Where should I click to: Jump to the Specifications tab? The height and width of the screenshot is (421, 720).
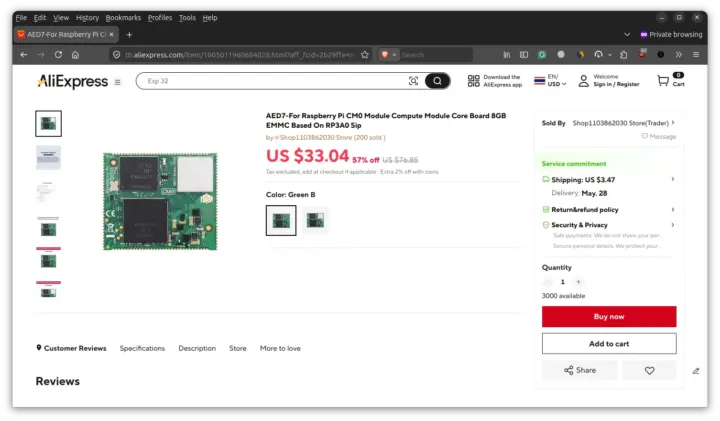coord(142,348)
